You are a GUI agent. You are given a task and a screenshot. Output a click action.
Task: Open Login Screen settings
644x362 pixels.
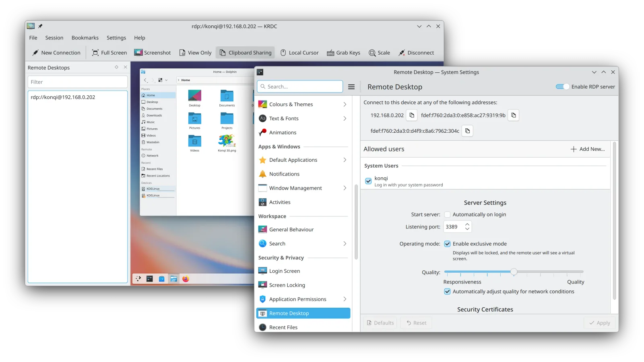(x=303, y=271)
